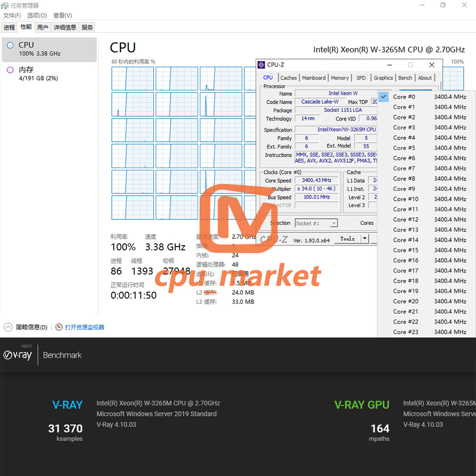The image size is (476, 476).
Task: Open the 文件(F) menu in Task Manager
Action: click(x=12, y=16)
